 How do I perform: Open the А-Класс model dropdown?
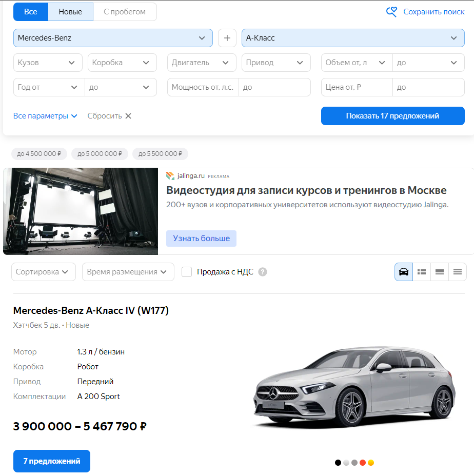click(x=353, y=38)
